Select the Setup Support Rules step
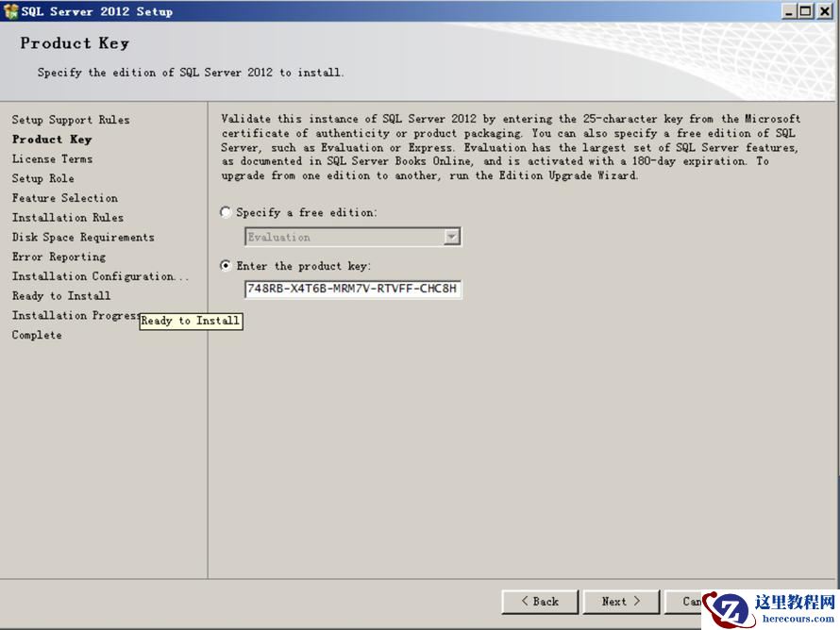Screen dimensions: 840x630 [x=71, y=120]
